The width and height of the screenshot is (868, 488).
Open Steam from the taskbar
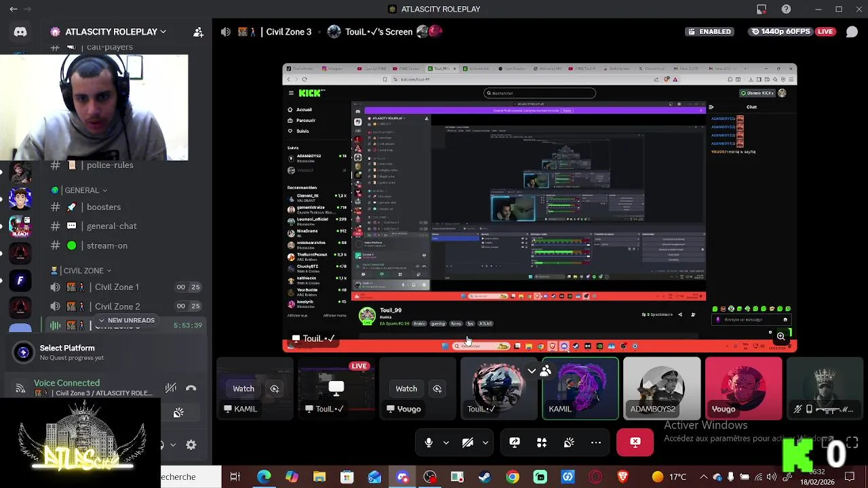click(x=485, y=477)
